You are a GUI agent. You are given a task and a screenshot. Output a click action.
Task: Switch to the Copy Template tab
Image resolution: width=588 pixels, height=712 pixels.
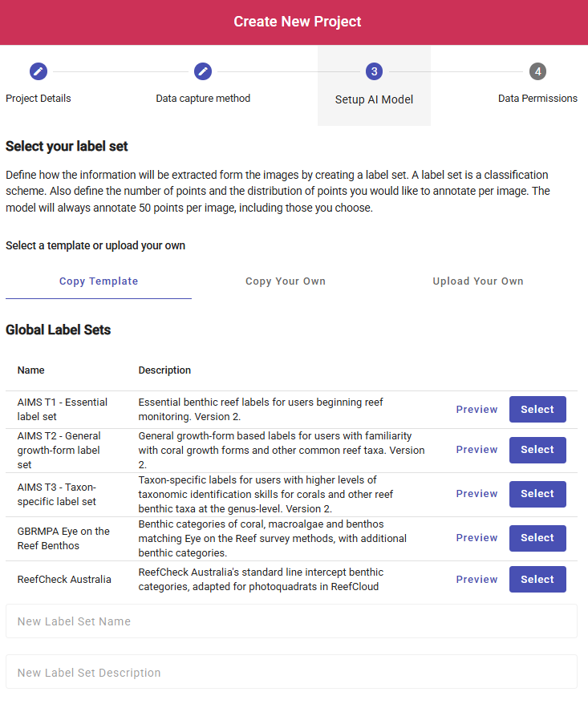click(99, 281)
